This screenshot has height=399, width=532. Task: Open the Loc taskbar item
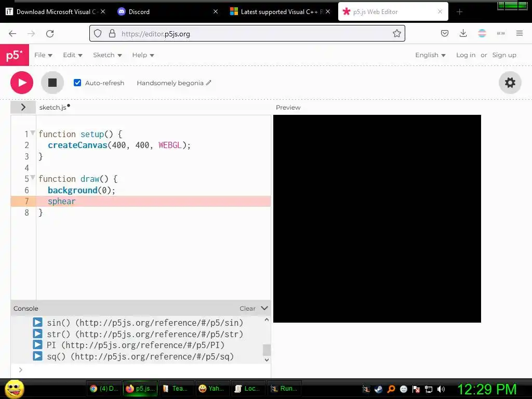248,389
